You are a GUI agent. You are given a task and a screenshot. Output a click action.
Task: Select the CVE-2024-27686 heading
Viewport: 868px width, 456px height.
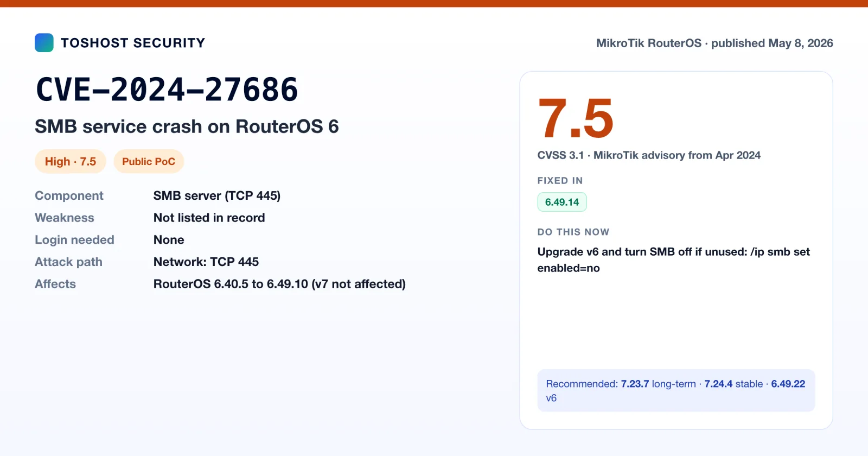[167, 90]
